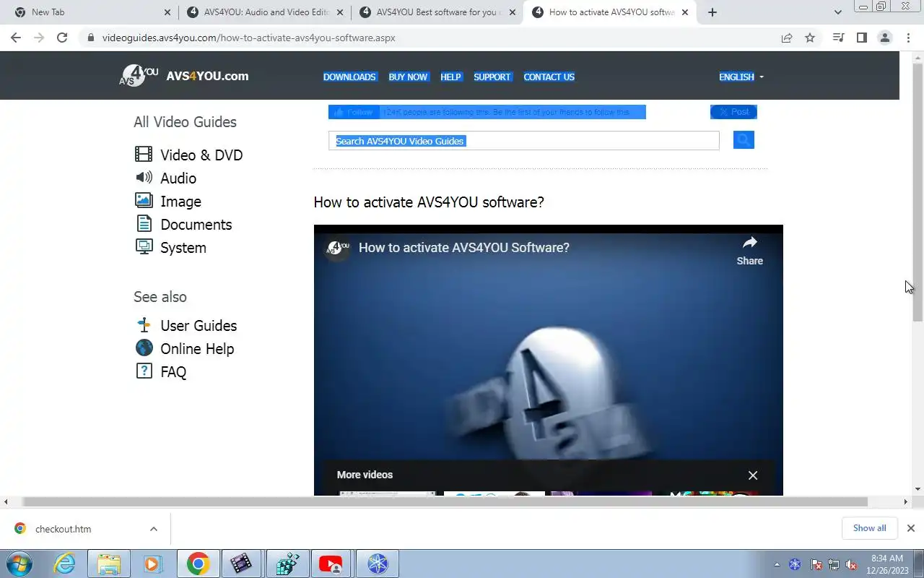The height and width of the screenshot is (578, 924).
Task: Open the Video & DVD guides link
Action: tap(201, 155)
